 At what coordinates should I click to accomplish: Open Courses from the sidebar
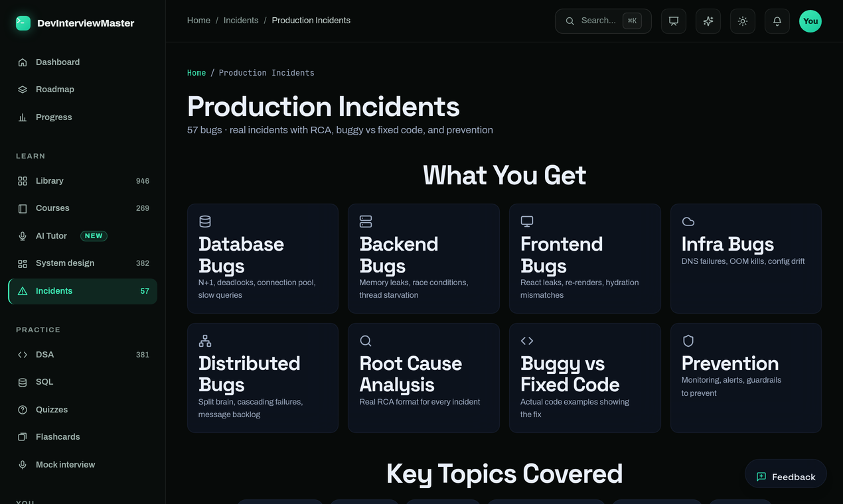point(83,208)
